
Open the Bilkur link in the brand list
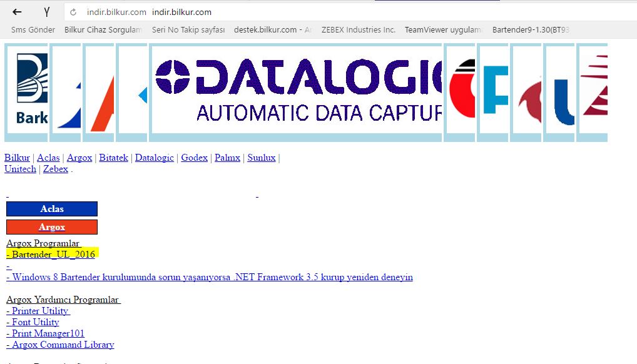(17, 158)
